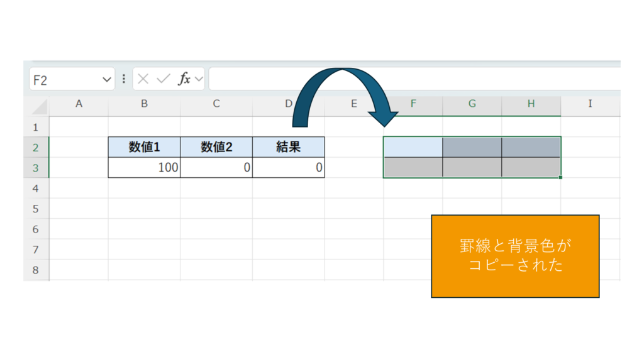This screenshot has height=362, width=644.
Task: Click inside the formula bar input
Action: click(409, 79)
